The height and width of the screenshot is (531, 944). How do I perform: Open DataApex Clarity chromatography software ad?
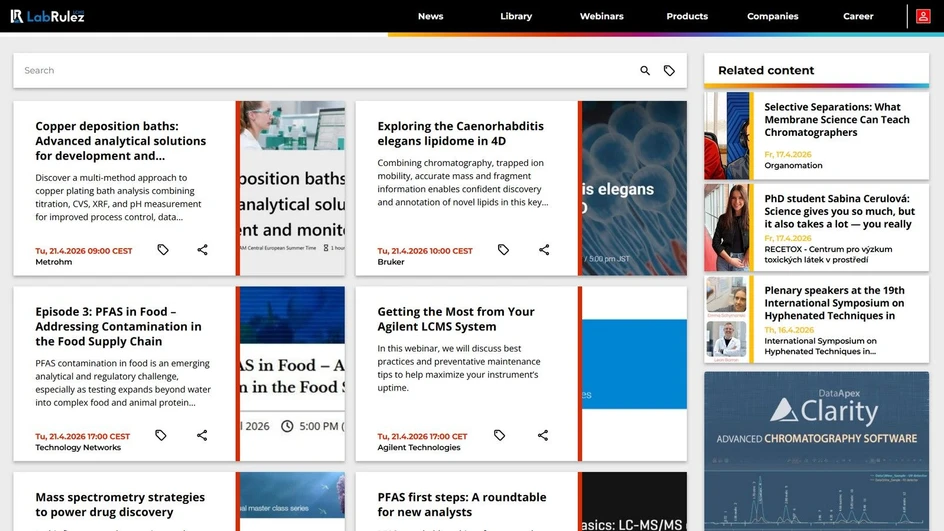[x=816, y=451]
